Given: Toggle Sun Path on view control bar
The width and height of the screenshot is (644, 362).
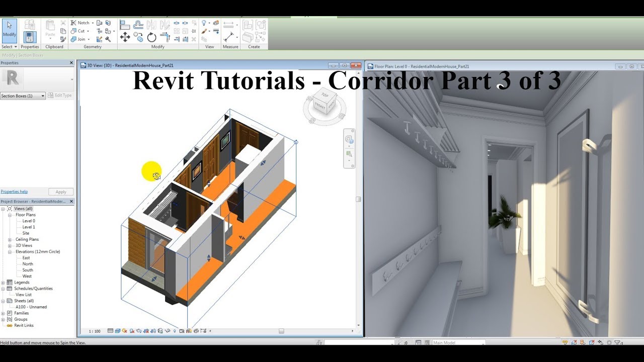Looking at the screenshot, I should point(125,331).
